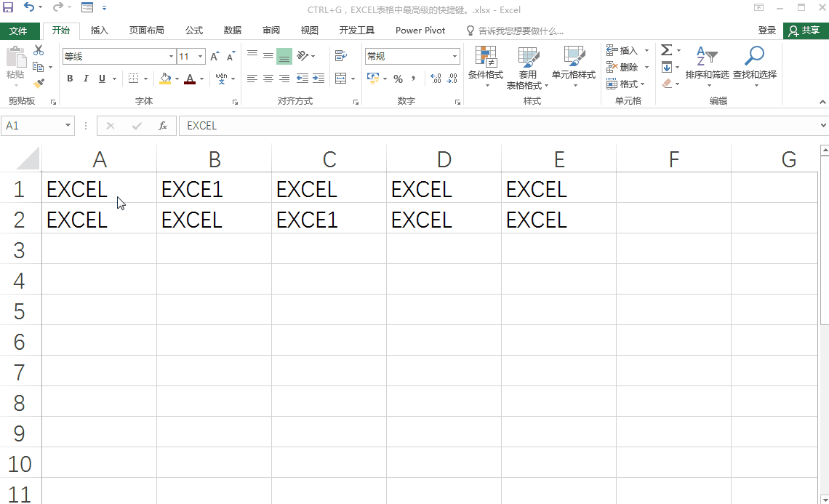Toggle align text right

[x=284, y=79]
